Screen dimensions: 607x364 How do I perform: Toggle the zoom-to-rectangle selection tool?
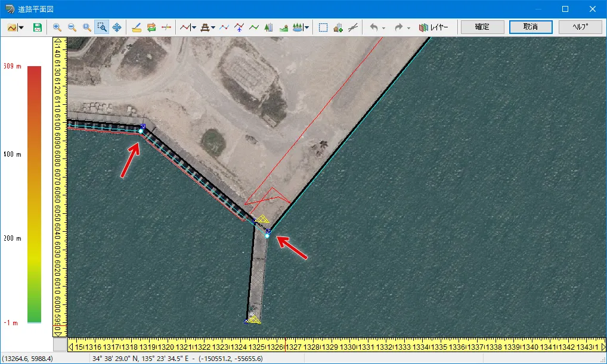(101, 27)
